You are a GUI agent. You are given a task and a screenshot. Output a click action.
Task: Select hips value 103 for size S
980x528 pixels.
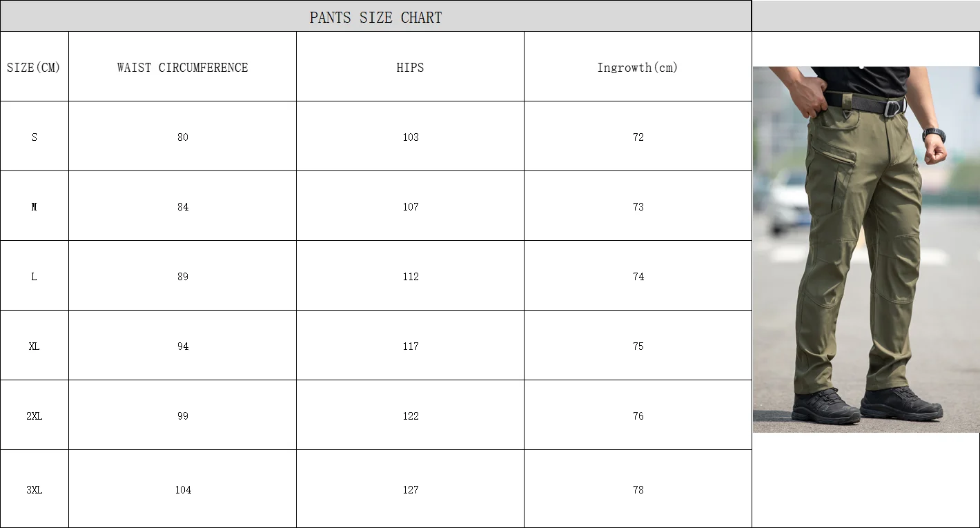(411, 137)
